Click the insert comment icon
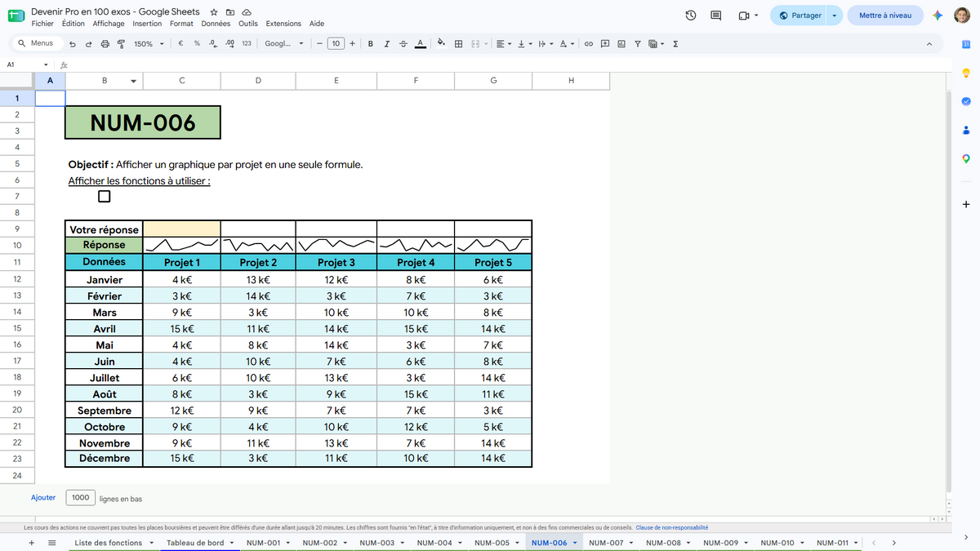 click(605, 44)
